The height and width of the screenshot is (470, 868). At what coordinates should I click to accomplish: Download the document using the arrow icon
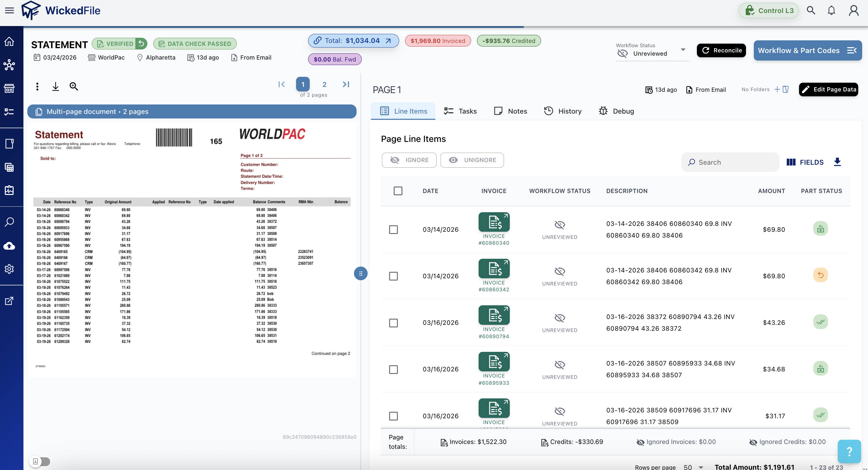point(56,87)
